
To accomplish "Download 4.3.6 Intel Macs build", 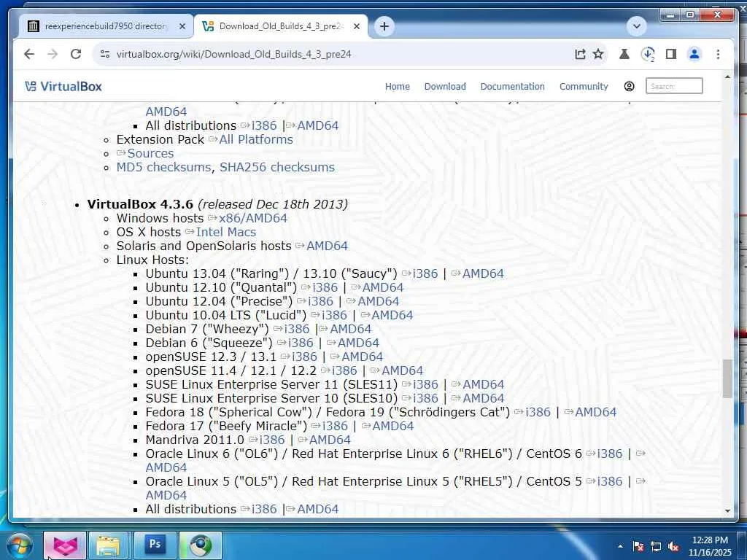I will pyautogui.click(x=226, y=232).
